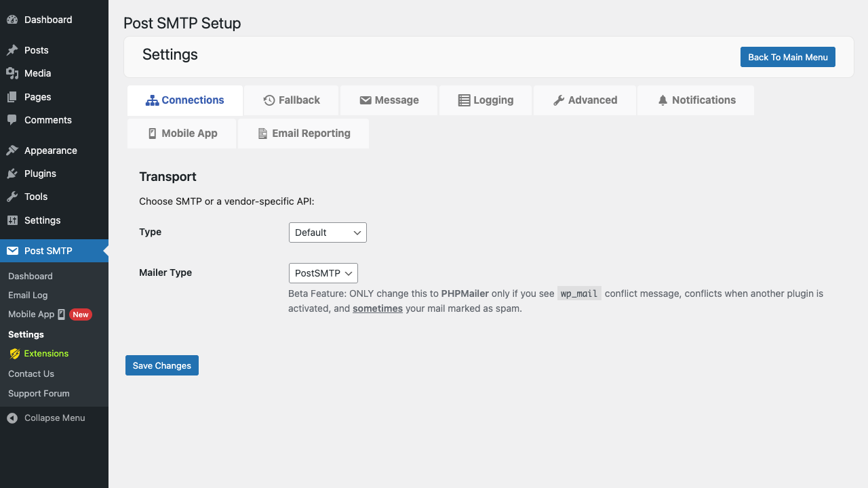
Task: Click the Comments bubble icon
Action: pyautogui.click(x=12, y=120)
